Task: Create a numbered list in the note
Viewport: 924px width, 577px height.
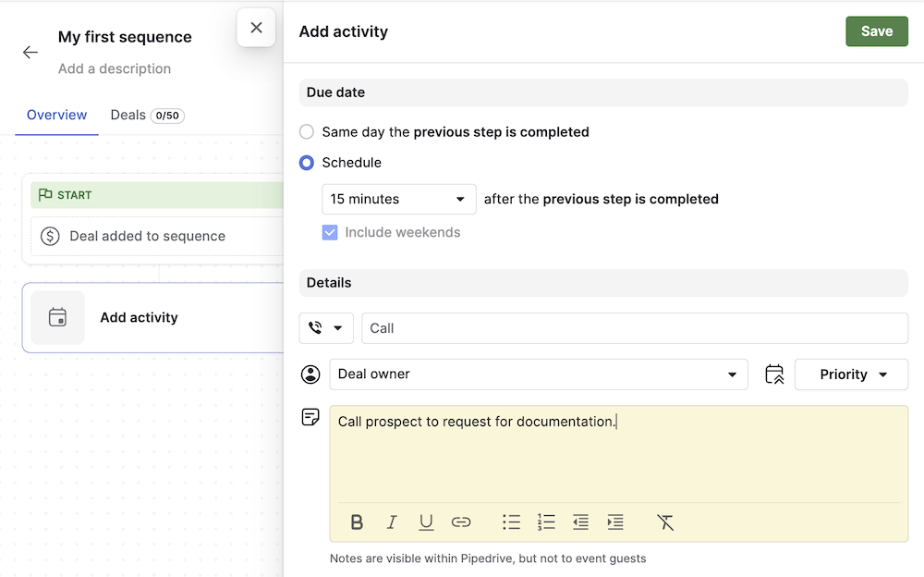Action: (546, 522)
